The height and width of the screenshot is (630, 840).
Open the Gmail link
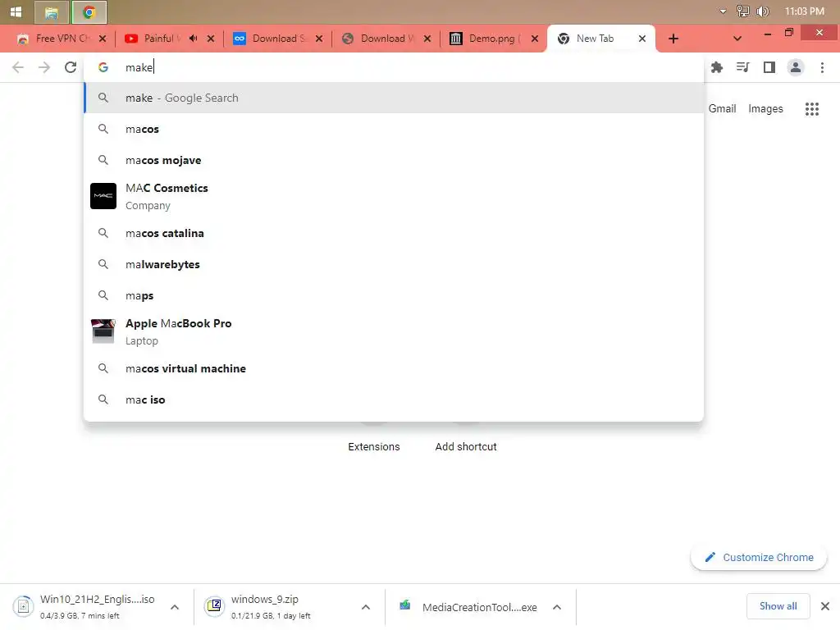tap(722, 109)
